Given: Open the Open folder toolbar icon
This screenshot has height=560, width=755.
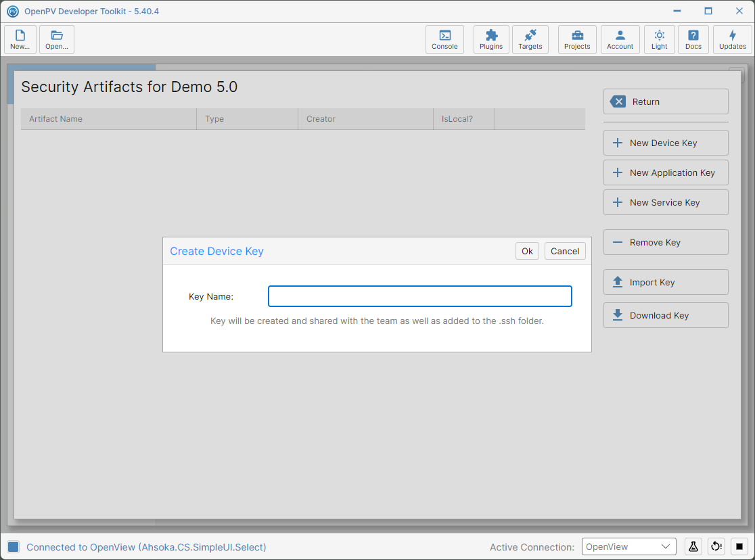Looking at the screenshot, I should tap(57, 39).
